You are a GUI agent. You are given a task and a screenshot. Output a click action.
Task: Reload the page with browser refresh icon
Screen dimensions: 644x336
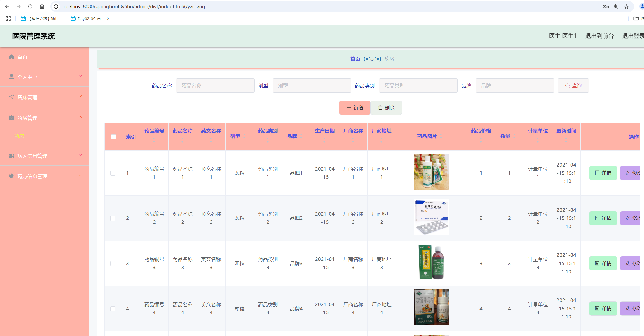click(30, 6)
